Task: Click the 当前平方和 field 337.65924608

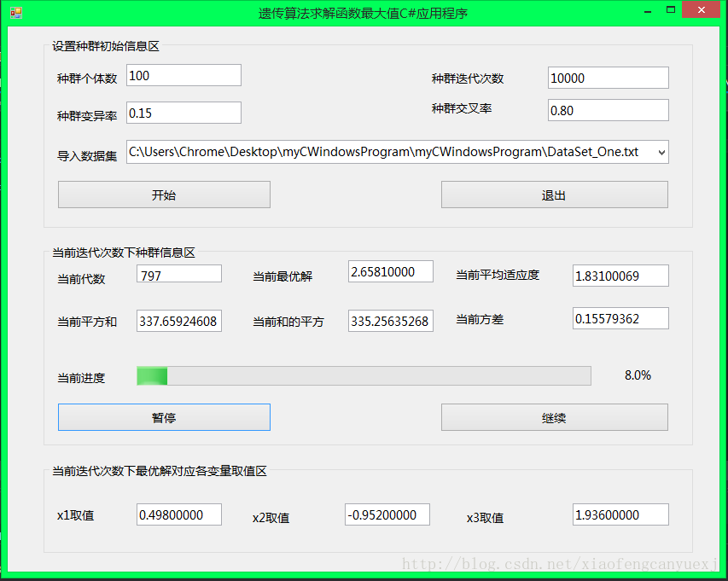Action: 178,321
